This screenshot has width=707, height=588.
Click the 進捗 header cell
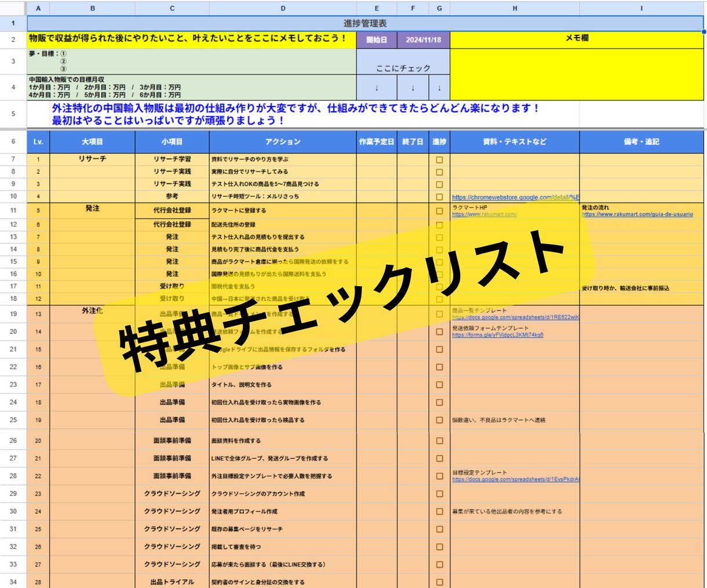point(439,142)
